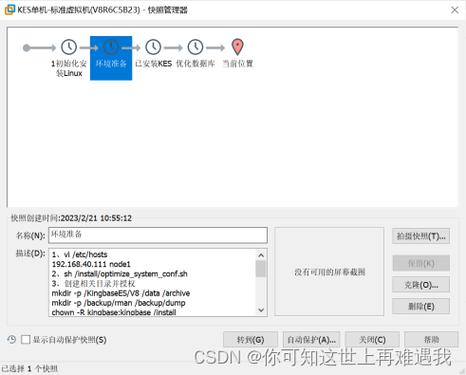This screenshot has height=375, width=466.
Task: Click the description box scrollbar thumb
Action: 261,269
